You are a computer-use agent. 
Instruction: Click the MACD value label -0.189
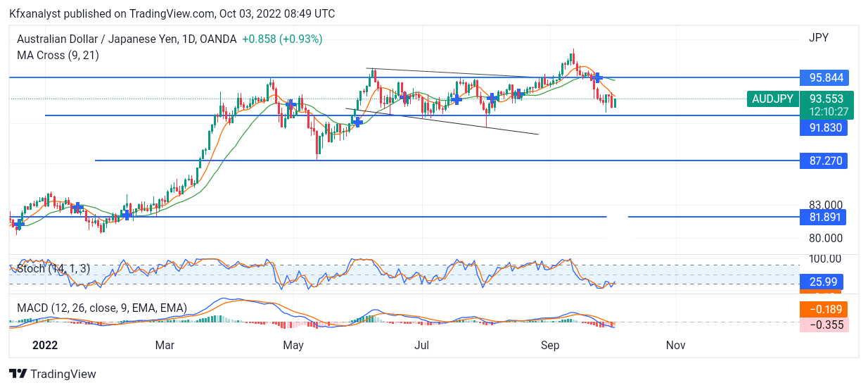[824, 309]
